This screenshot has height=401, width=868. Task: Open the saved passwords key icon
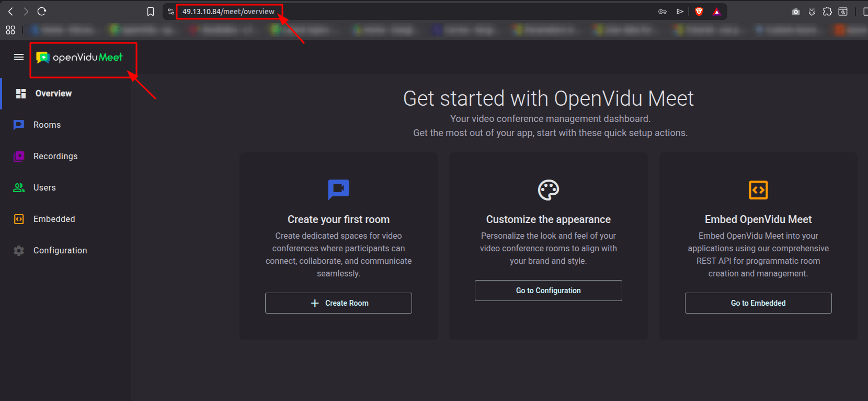[663, 12]
